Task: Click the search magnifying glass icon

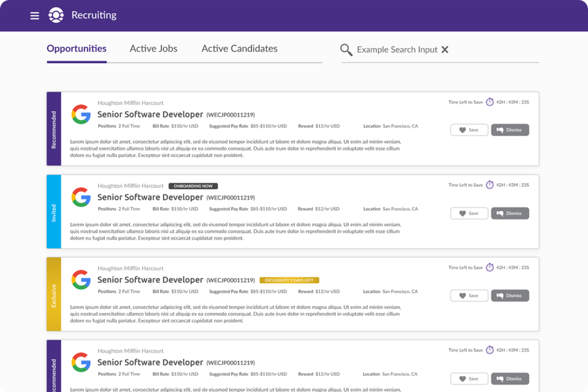Action: pos(346,50)
